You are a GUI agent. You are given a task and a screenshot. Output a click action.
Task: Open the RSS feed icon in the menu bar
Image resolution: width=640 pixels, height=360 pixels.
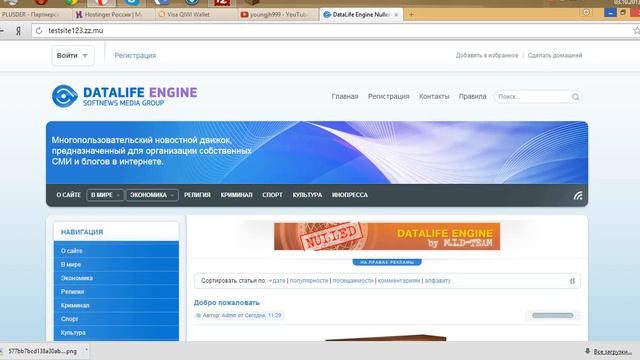(578, 196)
